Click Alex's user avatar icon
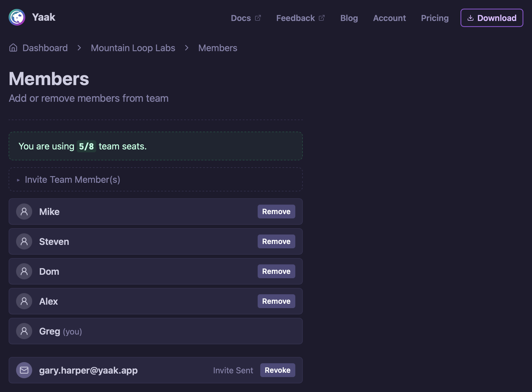Viewport: 532px width, 392px height. click(24, 301)
